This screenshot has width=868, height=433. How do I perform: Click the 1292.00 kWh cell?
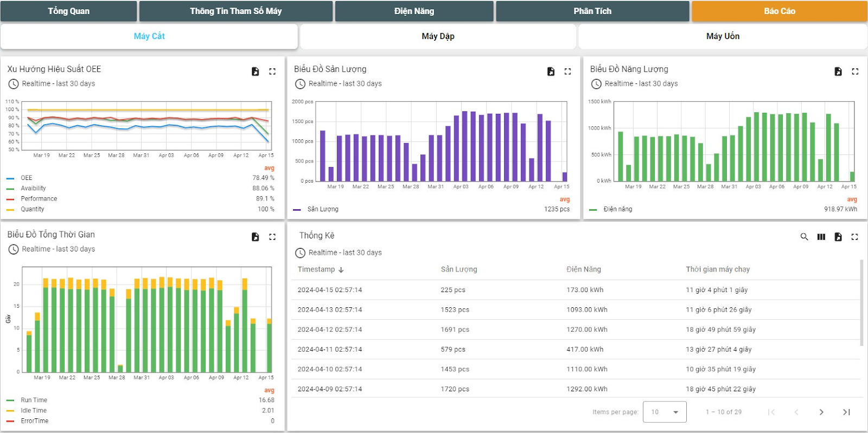(x=587, y=389)
